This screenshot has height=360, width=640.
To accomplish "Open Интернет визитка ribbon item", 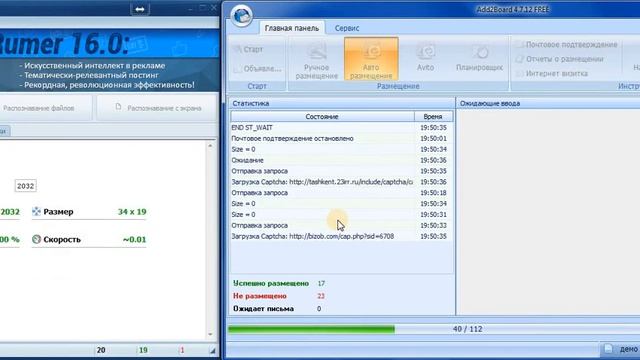I will tap(551, 73).
